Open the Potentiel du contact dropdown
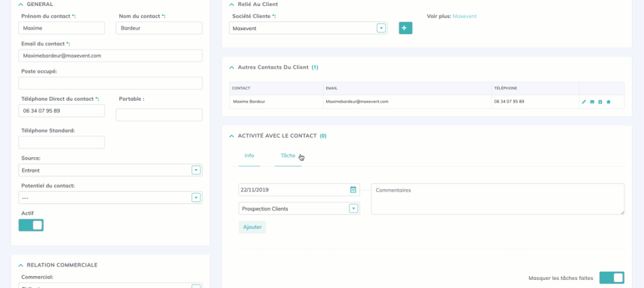Image resolution: width=644 pixels, height=288 pixels. click(x=196, y=198)
